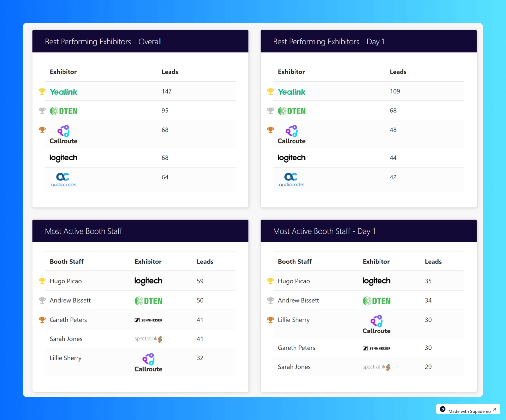Click the gold trophy beside Yealink in Day 1 exhibitors
This screenshot has width=506, height=420.
point(270,92)
